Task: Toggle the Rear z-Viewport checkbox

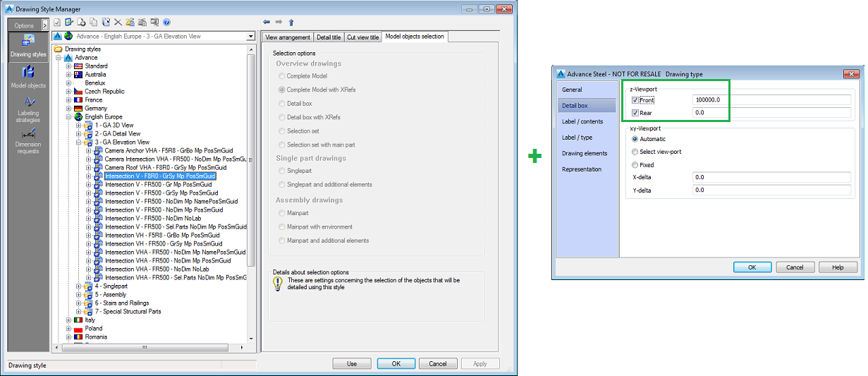Action: click(x=635, y=113)
